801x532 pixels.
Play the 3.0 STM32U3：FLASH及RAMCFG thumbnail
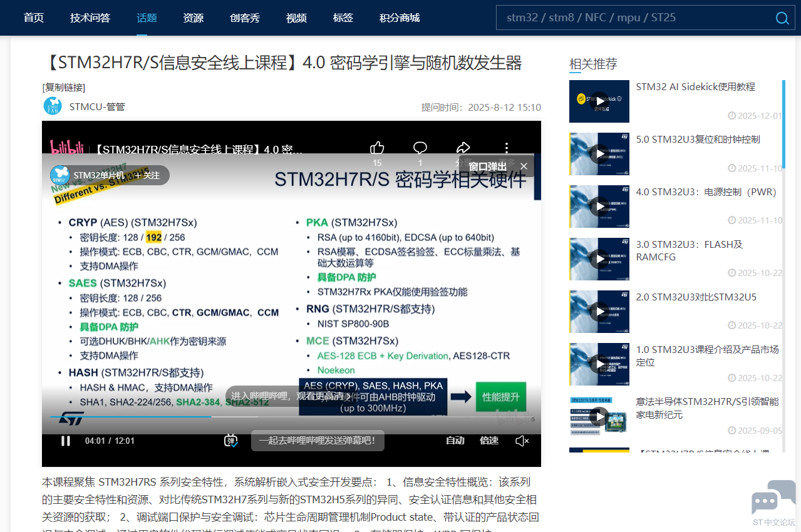[599, 259]
